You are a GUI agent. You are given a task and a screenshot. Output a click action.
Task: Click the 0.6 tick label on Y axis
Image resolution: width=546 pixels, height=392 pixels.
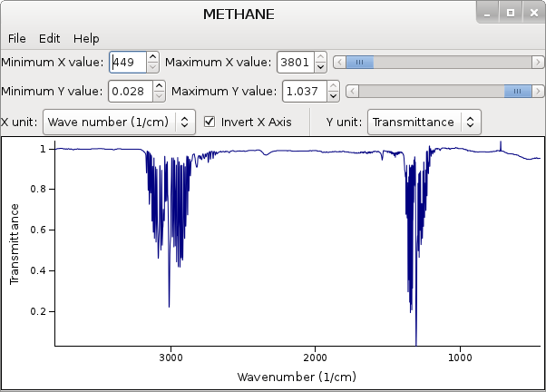[x=38, y=230]
